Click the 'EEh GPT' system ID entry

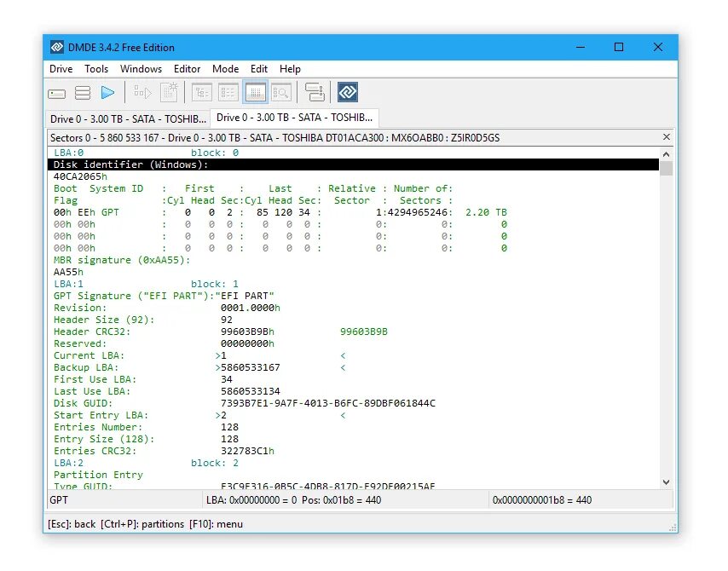pos(98,212)
